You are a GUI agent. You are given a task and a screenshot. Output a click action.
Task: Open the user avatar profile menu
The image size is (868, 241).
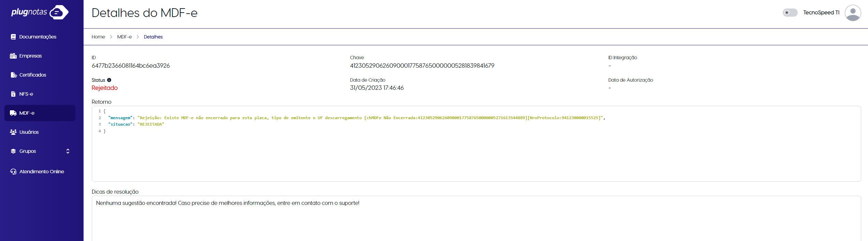[x=853, y=13]
